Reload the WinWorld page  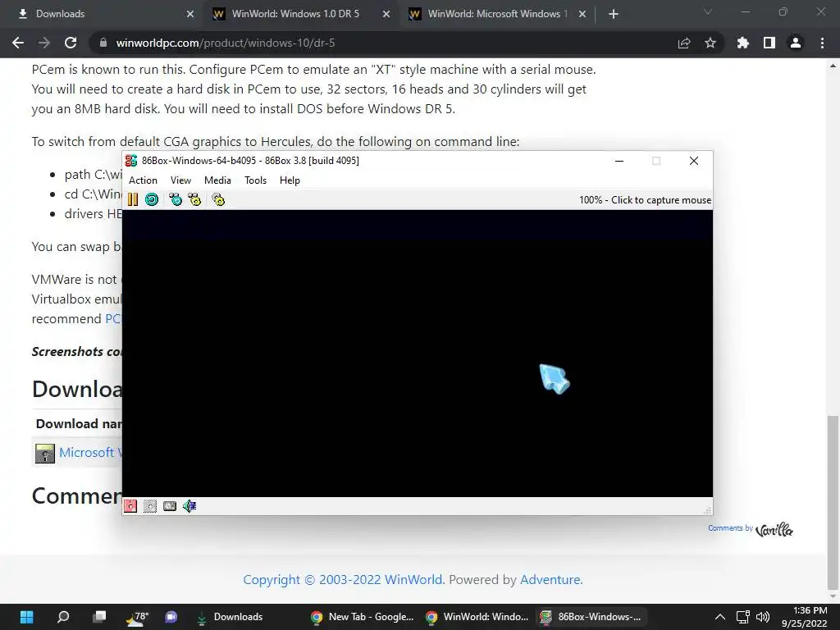71,43
